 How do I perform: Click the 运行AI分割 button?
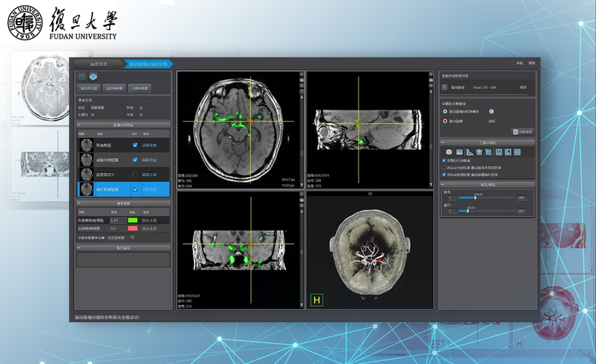(x=89, y=88)
